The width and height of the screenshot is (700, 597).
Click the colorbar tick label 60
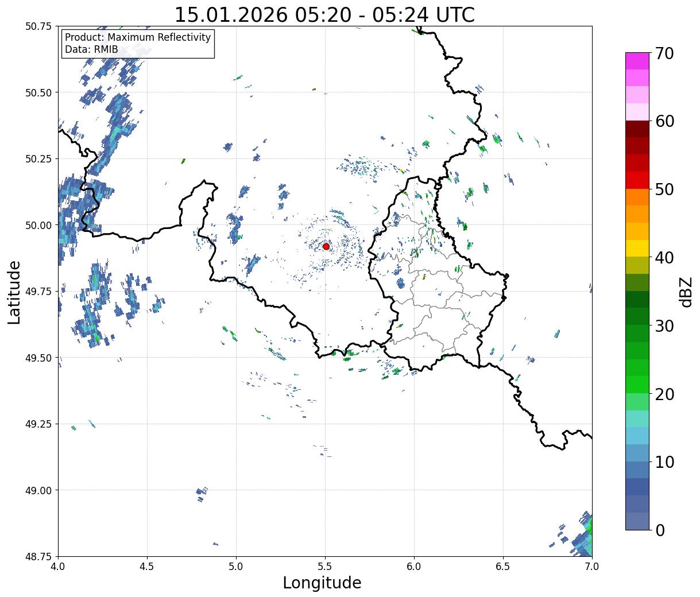coord(664,121)
